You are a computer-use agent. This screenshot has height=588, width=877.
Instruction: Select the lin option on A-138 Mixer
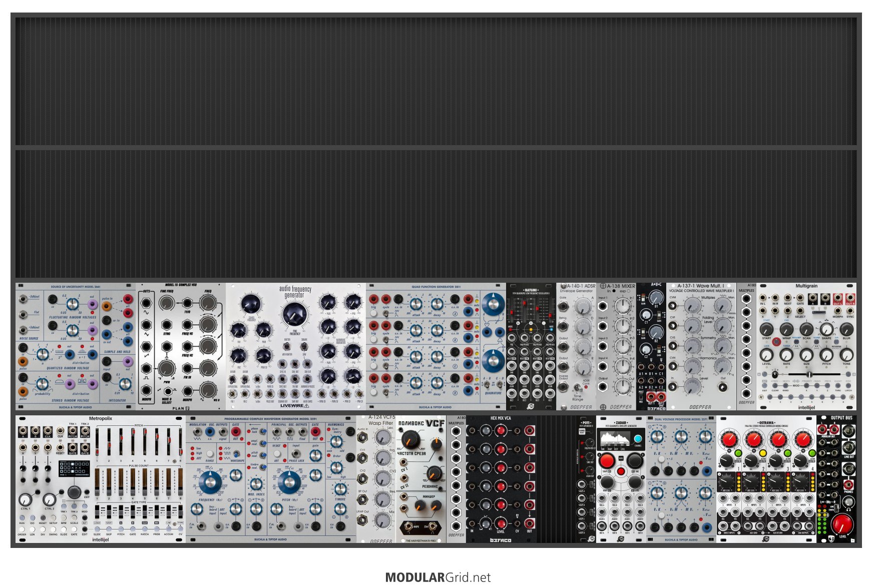(614, 291)
